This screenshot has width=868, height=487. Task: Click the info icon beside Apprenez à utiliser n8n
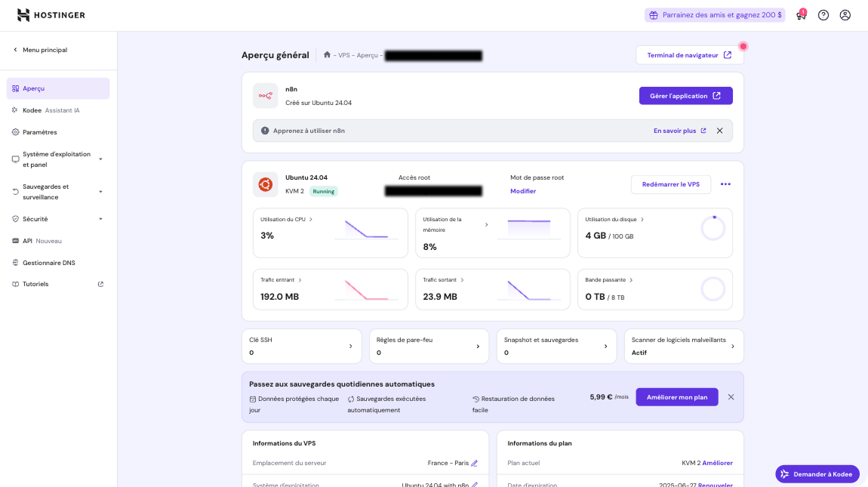coord(265,131)
